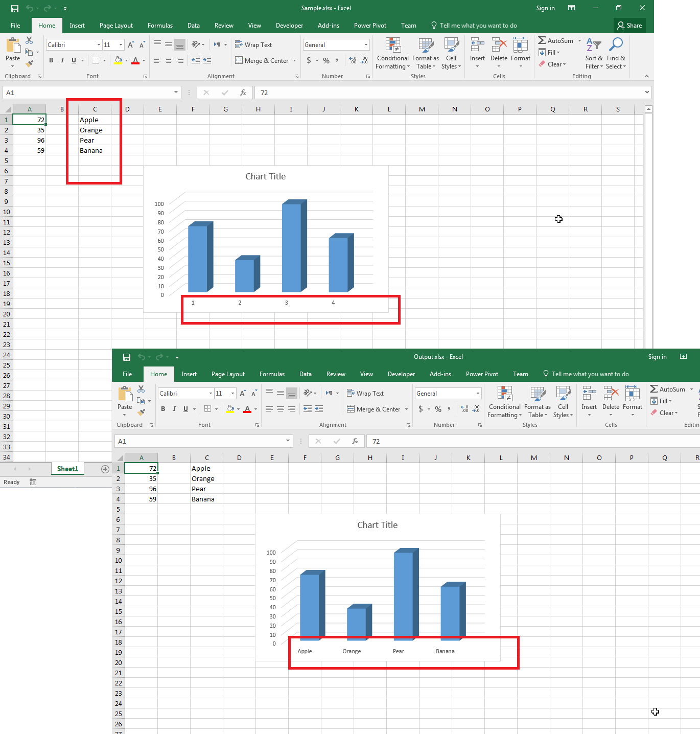Image resolution: width=700 pixels, height=734 pixels.
Task: Select the Sheet1 tab in Sample.xlsx
Action: point(67,469)
